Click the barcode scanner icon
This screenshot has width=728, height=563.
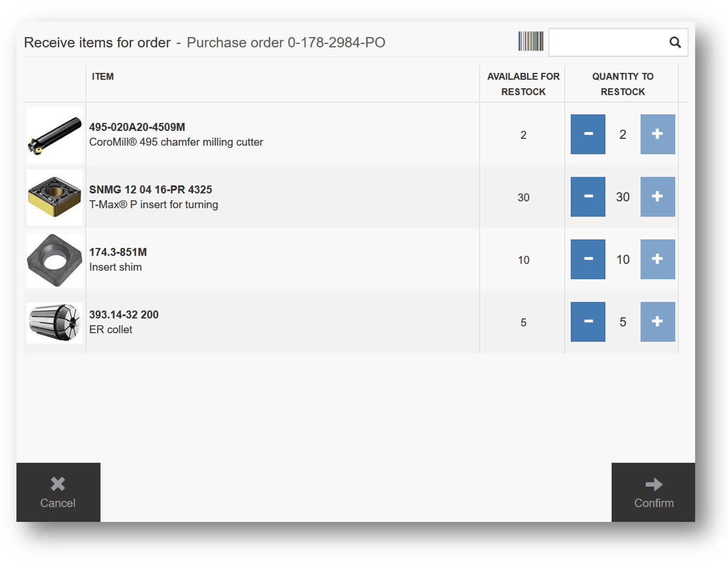pyautogui.click(x=530, y=42)
